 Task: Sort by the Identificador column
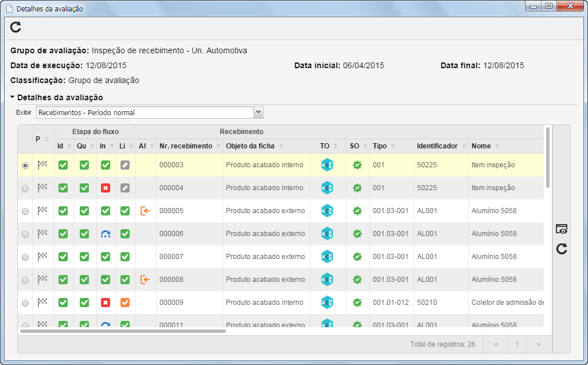point(464,146)
